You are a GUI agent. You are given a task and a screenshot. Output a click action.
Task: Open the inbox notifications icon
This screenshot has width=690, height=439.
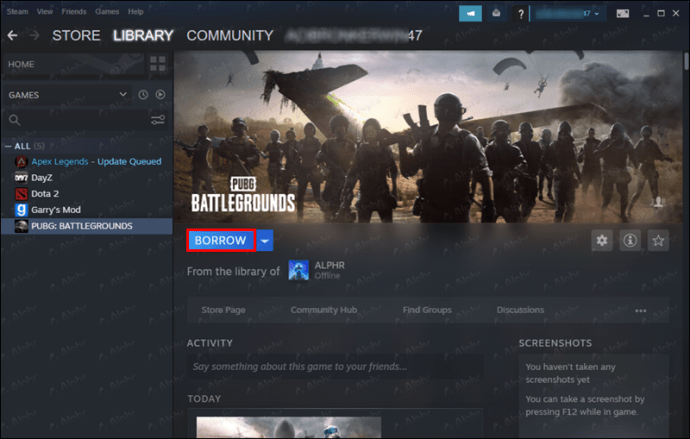[496, 14]
